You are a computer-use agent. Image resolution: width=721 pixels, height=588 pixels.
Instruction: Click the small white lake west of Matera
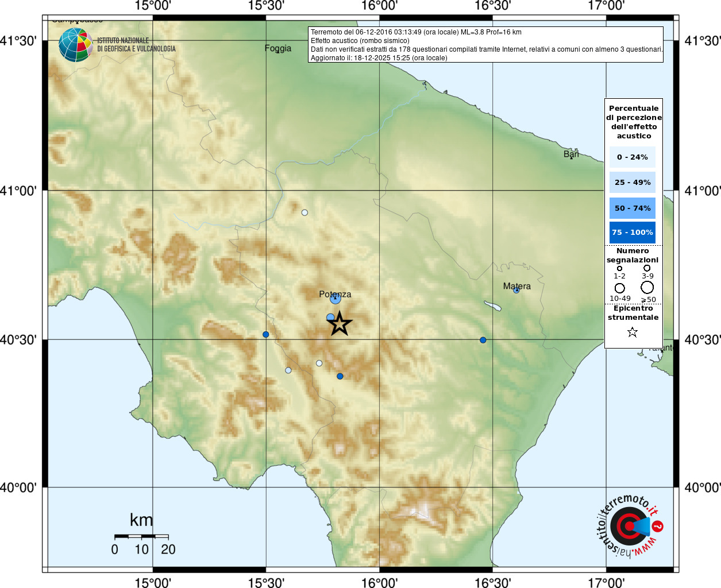click(x=492, y=305)
